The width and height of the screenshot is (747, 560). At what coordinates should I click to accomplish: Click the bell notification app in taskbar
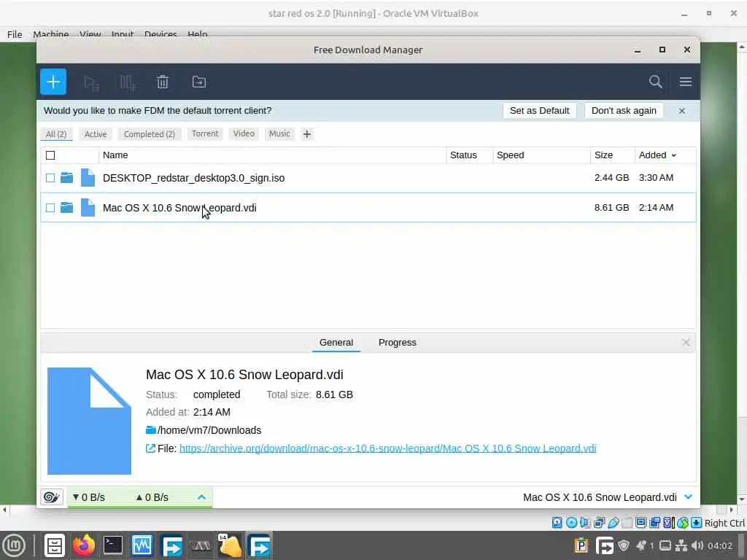pos(230,545)
